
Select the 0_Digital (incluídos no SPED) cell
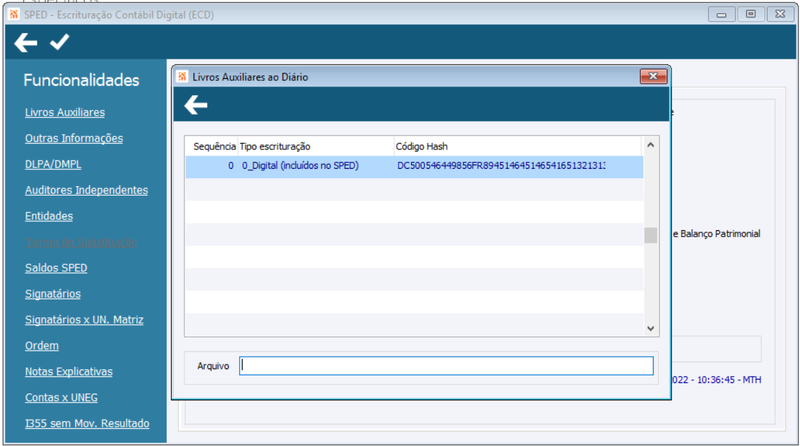coord(316,166)
